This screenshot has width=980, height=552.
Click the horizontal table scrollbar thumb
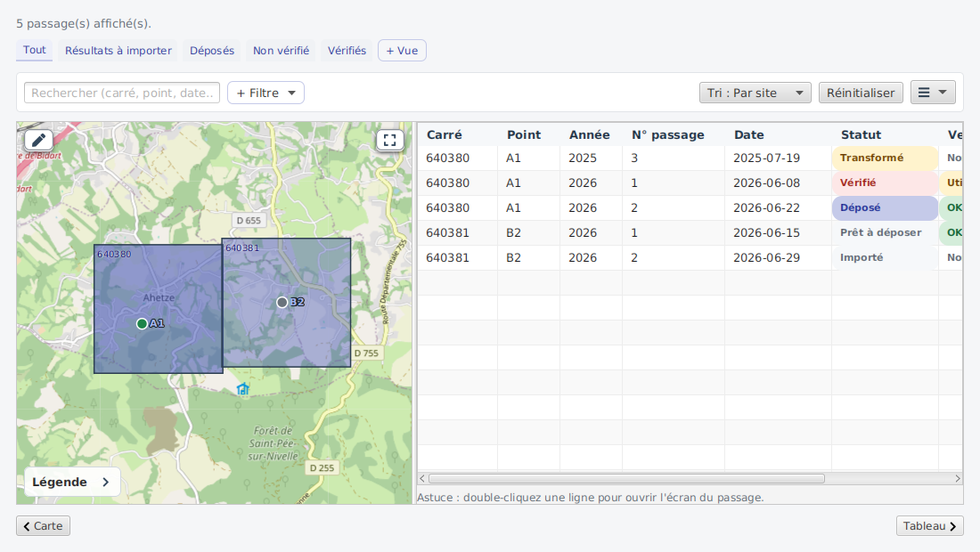tap(626, 478)
